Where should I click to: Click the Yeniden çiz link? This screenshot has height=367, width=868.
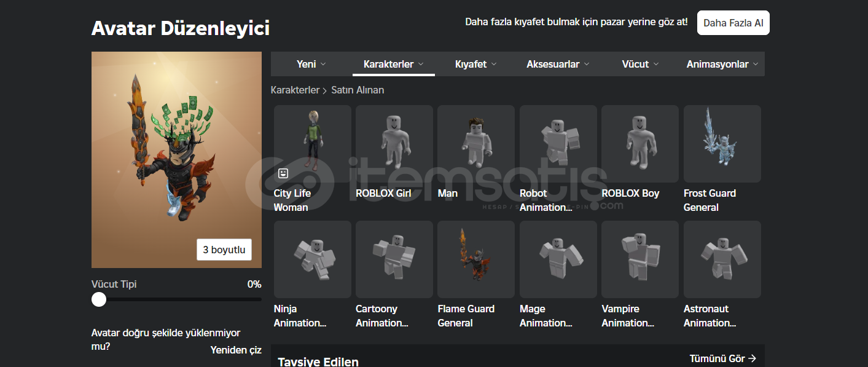tap(236, 350)
